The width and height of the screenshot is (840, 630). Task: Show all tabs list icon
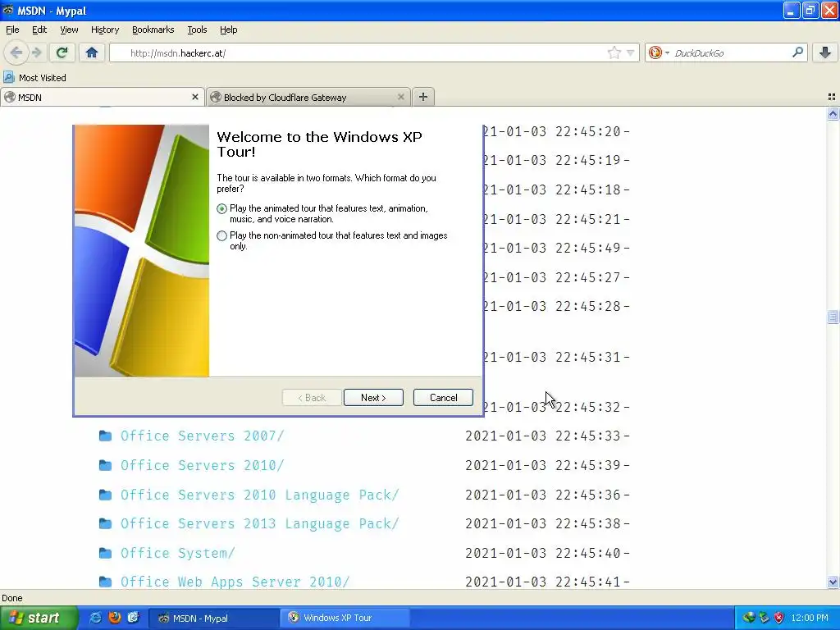click(832, 97)
